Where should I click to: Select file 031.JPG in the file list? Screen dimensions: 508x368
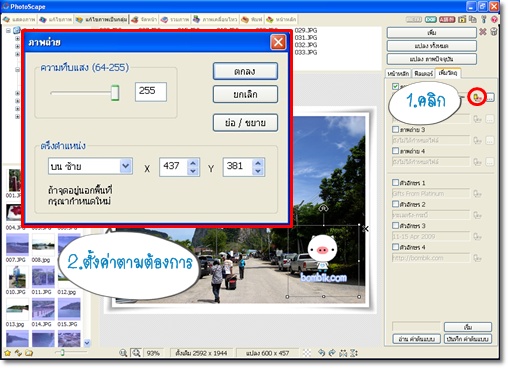coord(306,38)
